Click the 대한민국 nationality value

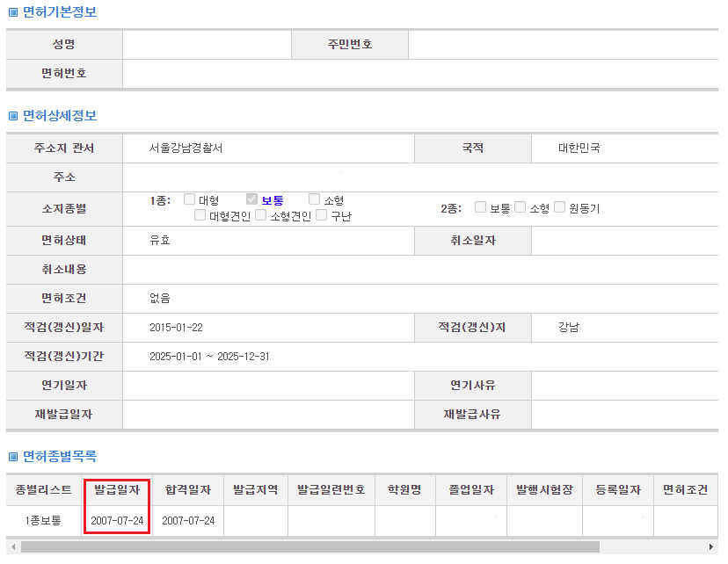tap(579, 148)
